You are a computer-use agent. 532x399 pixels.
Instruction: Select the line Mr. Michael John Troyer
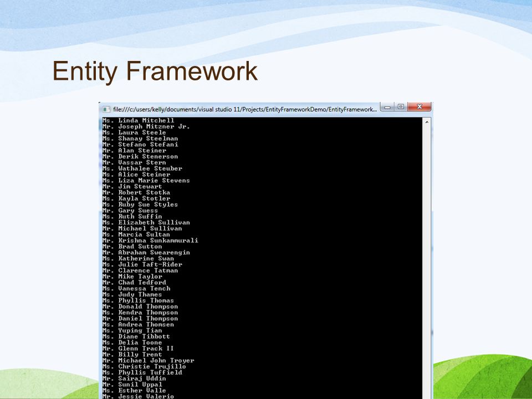149,360
